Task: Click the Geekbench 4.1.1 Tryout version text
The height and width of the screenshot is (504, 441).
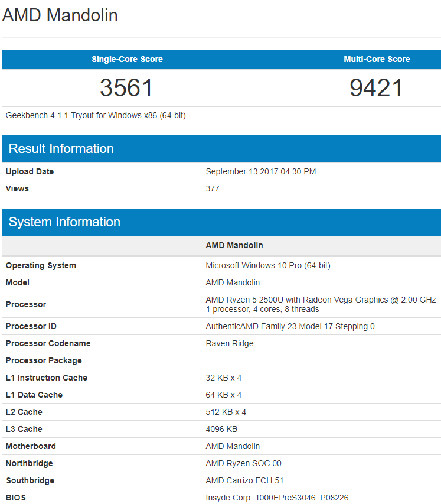Action: 96,116
